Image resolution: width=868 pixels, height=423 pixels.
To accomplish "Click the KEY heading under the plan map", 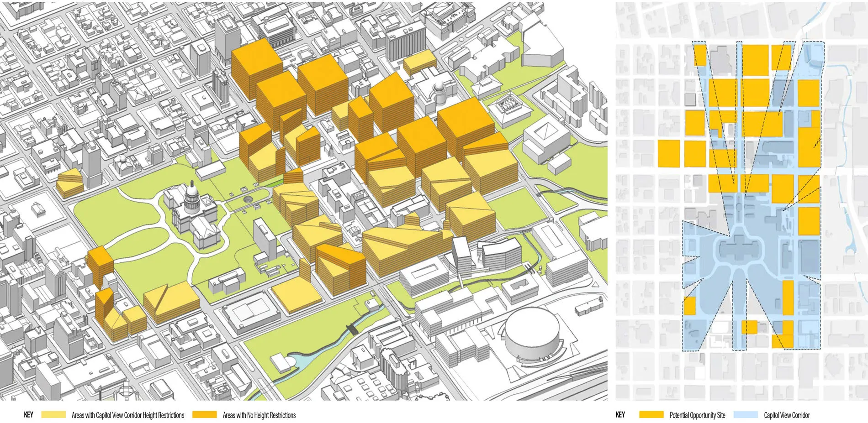I will click(620, 415).
